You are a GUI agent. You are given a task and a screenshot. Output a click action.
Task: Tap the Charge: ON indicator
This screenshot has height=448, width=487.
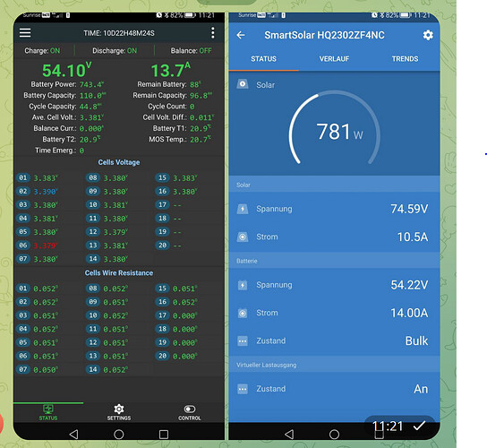42,51
